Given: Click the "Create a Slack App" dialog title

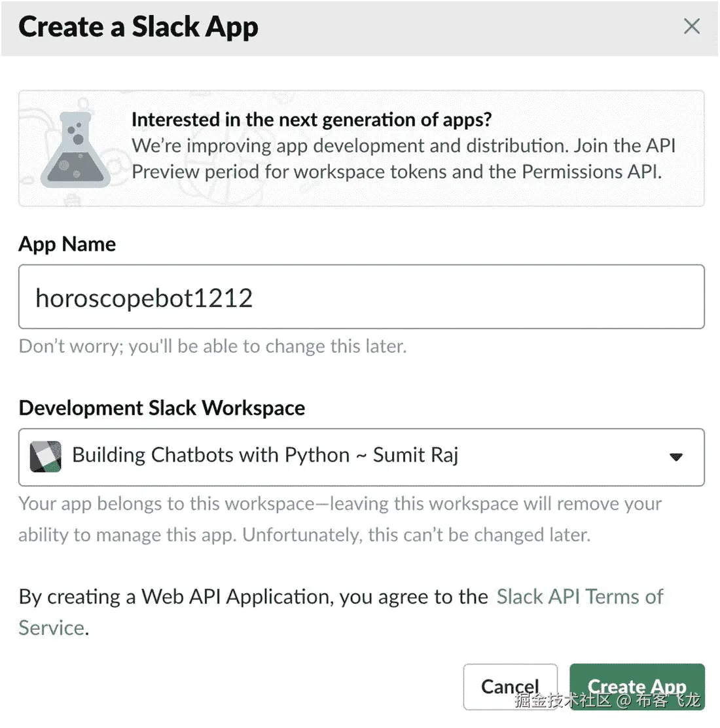Looking at the screenshot, I should 138,27.
